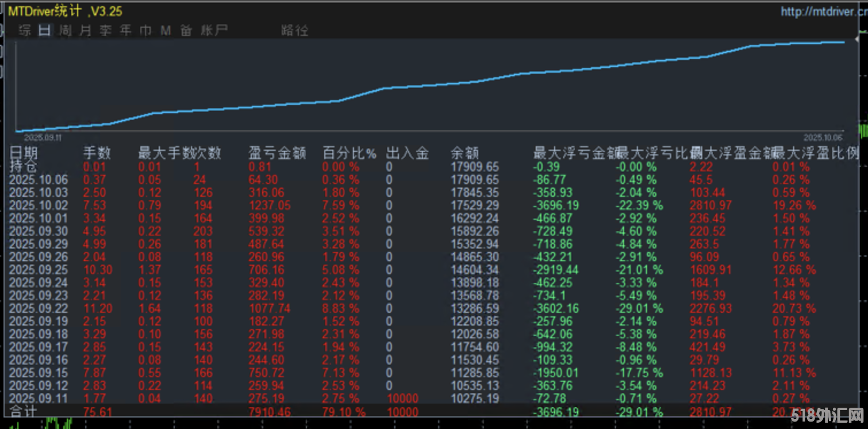The width and height of the screenshot is (868, 429).
Task: Click the max lots value 1.64
Action: click(x=149, y=308)
